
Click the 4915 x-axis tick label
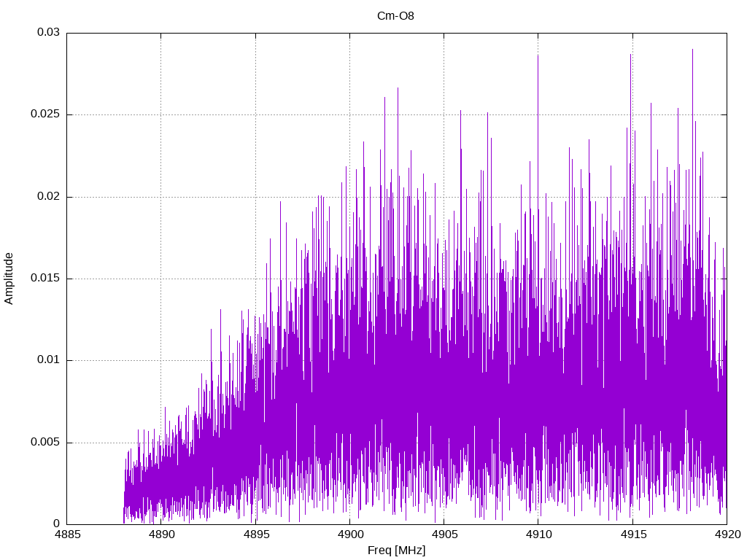coord(633,534)
